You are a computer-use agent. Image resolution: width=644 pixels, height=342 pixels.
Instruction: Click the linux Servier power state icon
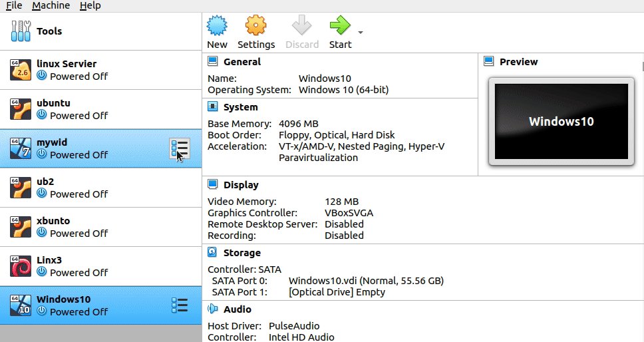point(41,75)
